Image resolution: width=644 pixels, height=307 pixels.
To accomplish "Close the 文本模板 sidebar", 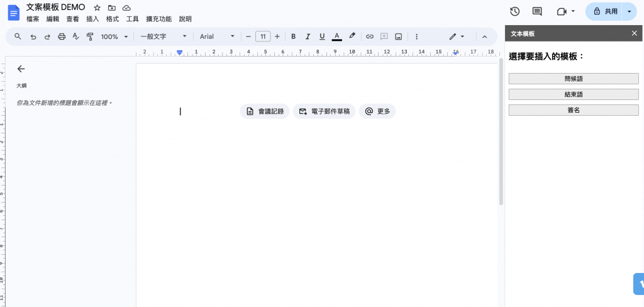I will tap(635, 33).
